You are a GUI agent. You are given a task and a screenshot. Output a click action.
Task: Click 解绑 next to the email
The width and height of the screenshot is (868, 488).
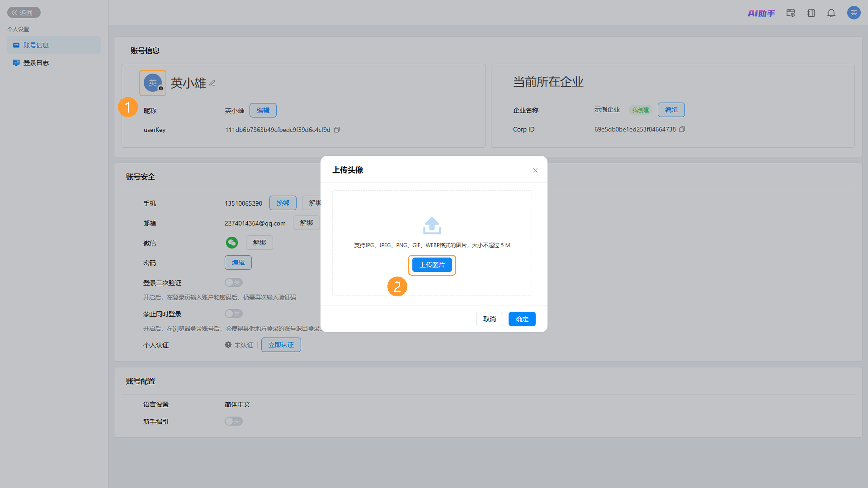coord(306,223)
